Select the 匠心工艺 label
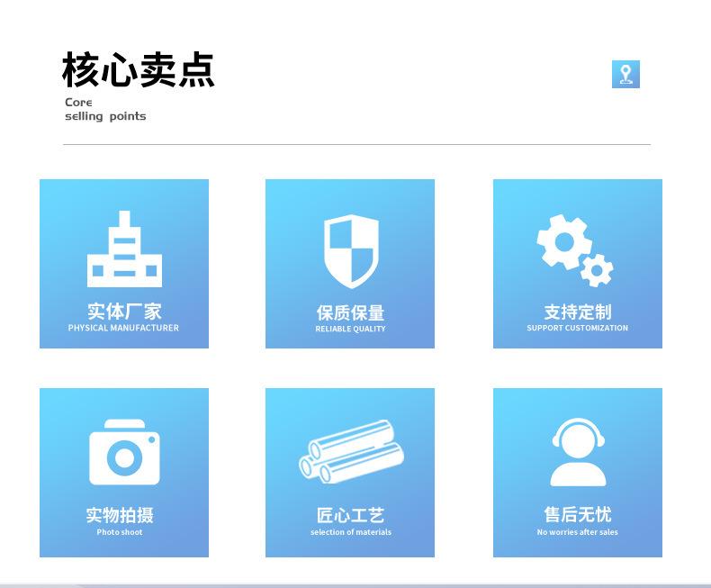 pos(350,515)
